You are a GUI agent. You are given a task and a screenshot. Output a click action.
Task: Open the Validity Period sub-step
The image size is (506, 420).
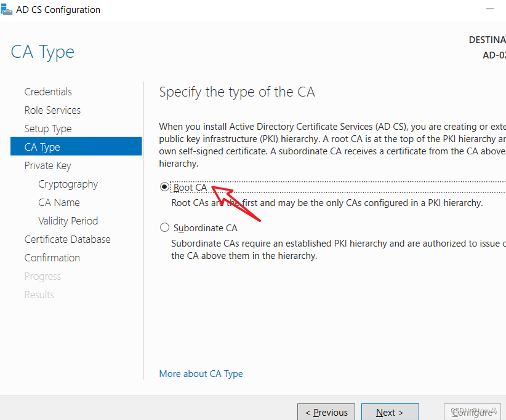pos(68,221)
